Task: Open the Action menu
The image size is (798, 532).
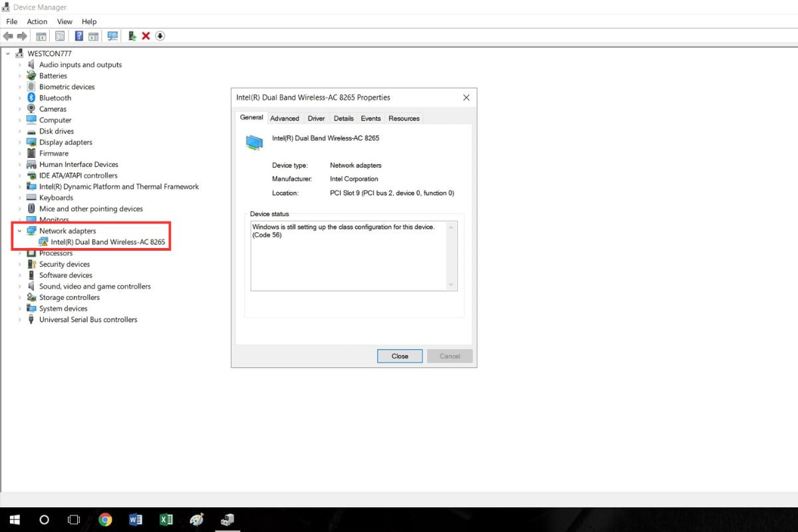Action: [37, 22]
